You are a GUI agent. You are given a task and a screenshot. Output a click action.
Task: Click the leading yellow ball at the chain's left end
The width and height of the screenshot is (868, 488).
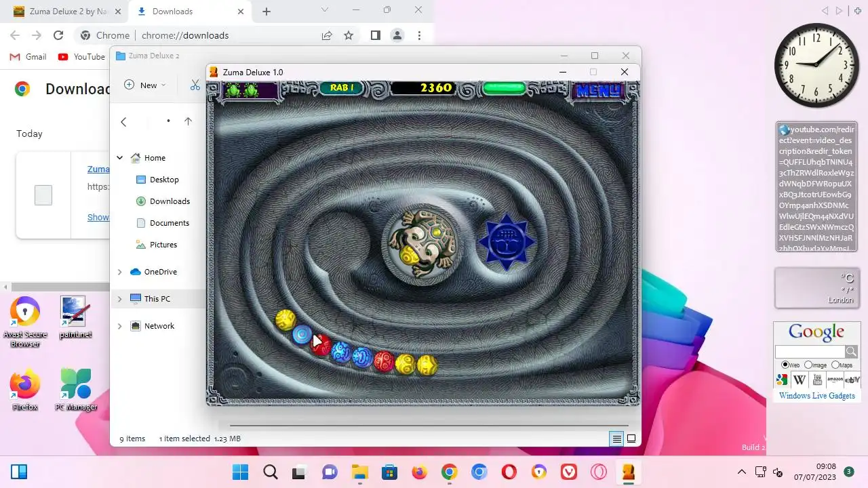[x=285, y=319]
